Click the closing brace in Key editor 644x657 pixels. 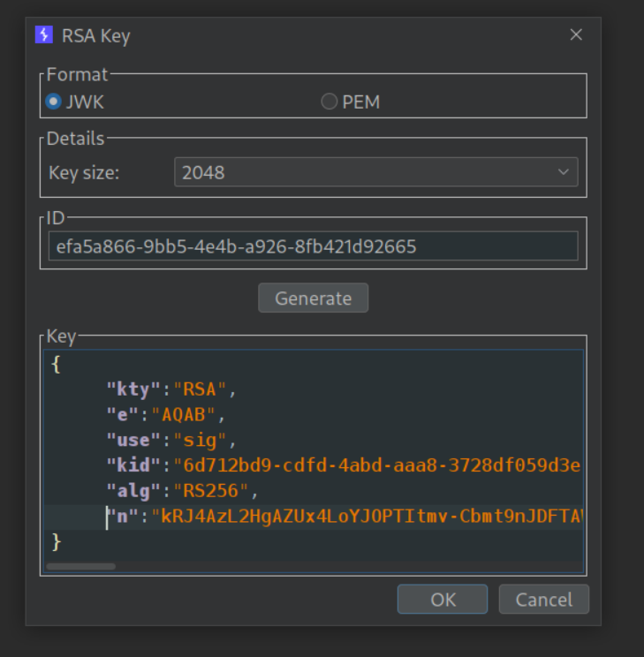(56, 540)
